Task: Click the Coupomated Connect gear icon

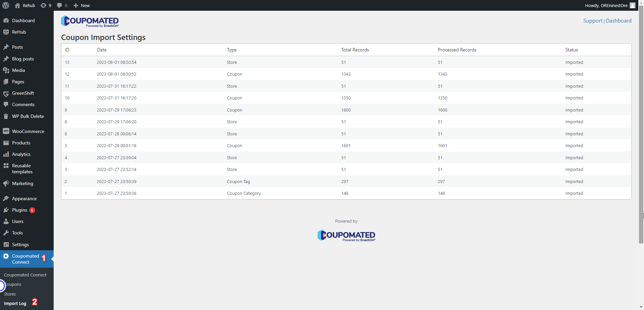Action: [x=6, y=256]
